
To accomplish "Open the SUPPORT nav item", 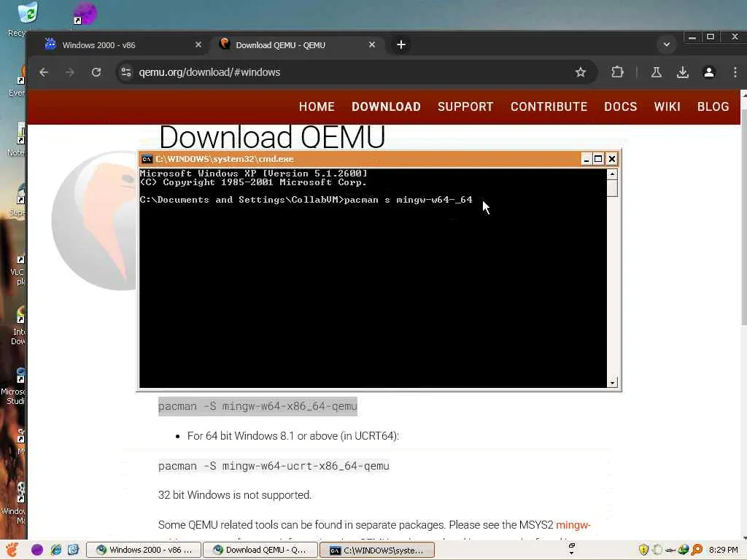I will pos(465,106).
